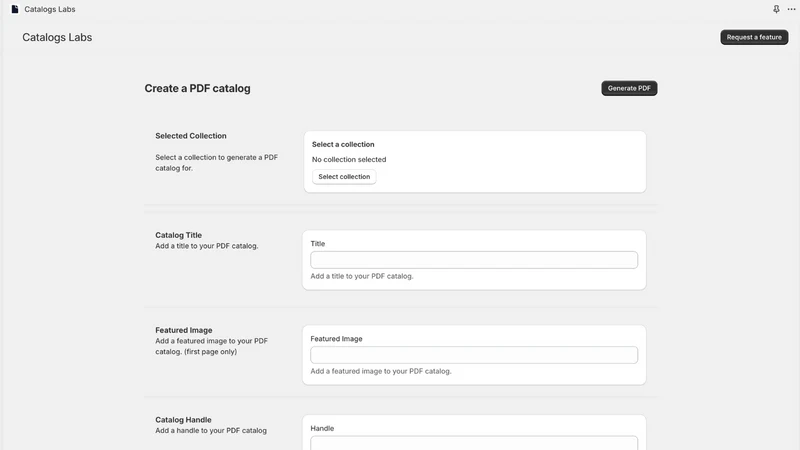Click the Generate PDF button

tap(629, 88)
